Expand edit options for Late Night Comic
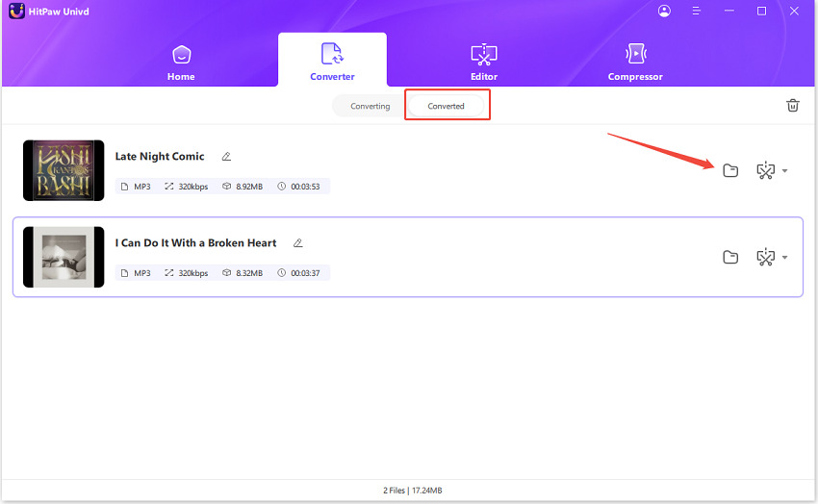The height and width of the screenshot is (504, 818). (784, 171)
